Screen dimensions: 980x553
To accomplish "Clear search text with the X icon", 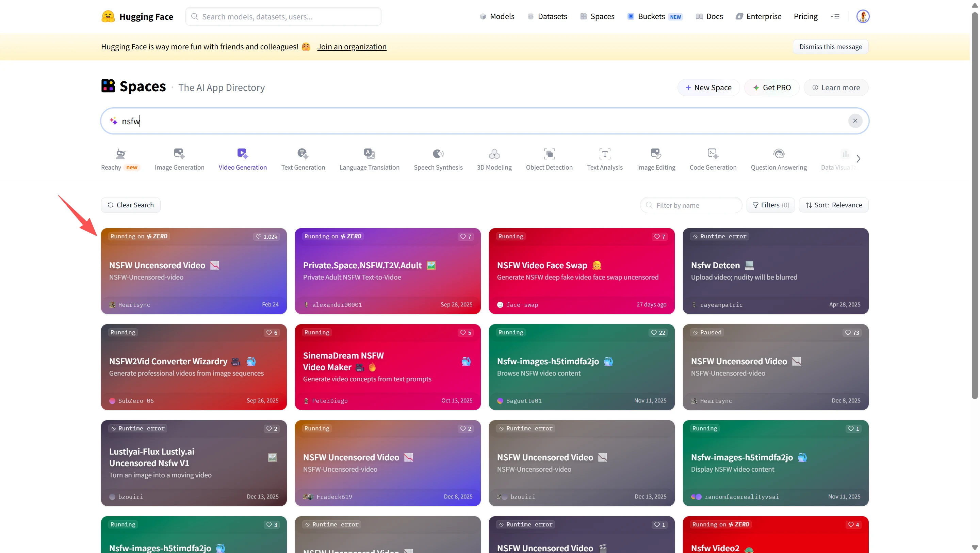I will click(855, 121).
